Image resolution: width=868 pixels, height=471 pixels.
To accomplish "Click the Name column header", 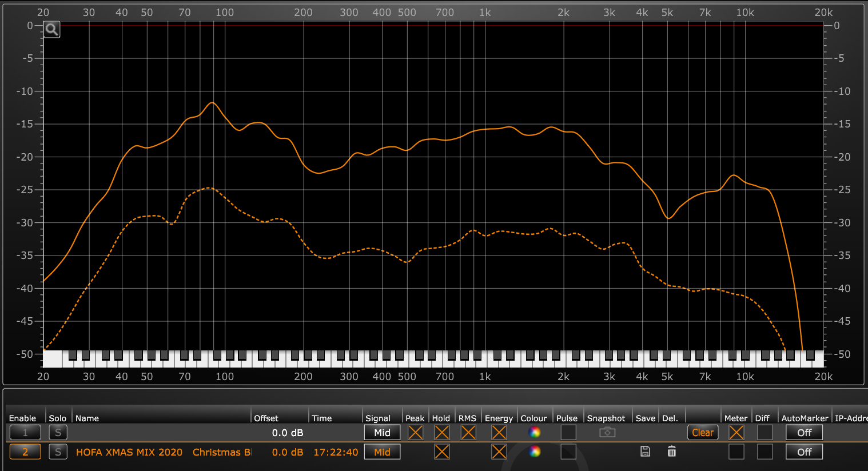I will click(87, 418).
